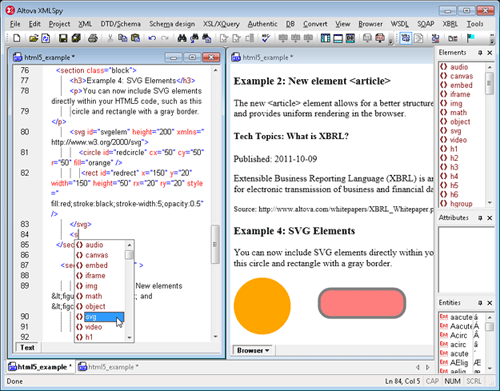This screenshot has height=391, width=500.
Task: Click the Copy icon in toolbar
Action: click(x=122, y=38)
